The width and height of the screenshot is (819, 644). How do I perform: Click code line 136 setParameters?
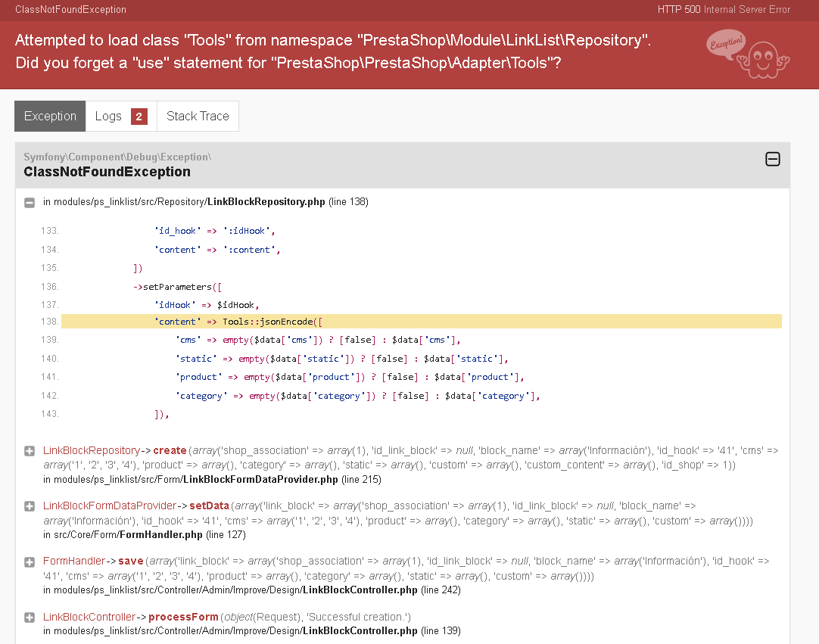[177, 287]
